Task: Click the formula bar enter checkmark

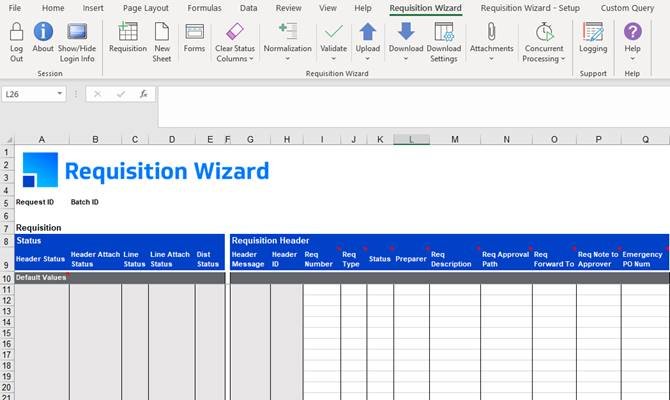Action: pyautogui.click(x=121, y=94)
